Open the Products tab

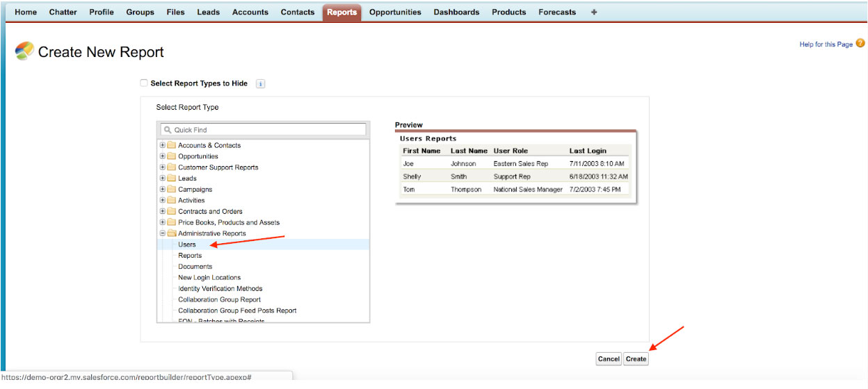[x=509, y=12]
